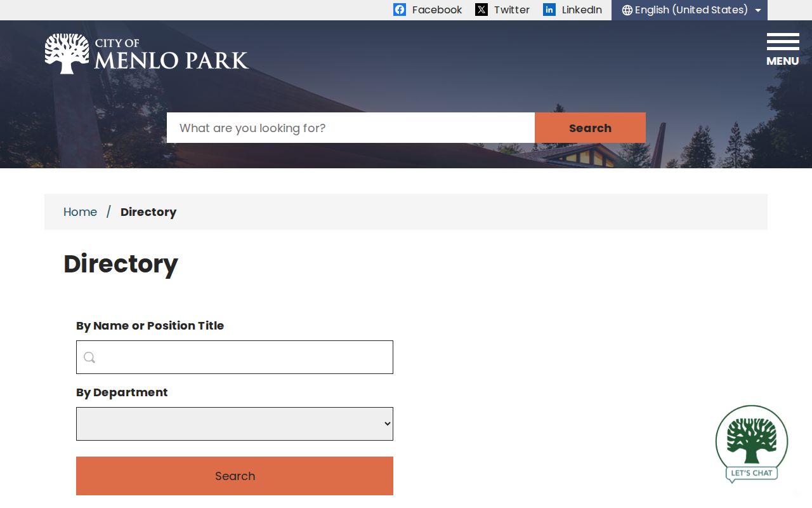Click the 'By Department' label

click(x=122, y=392)
